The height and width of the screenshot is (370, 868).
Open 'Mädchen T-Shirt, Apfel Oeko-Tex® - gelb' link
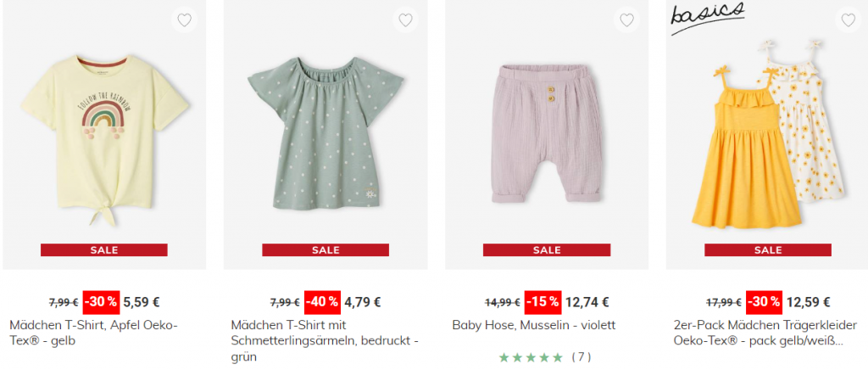point(93,333)
